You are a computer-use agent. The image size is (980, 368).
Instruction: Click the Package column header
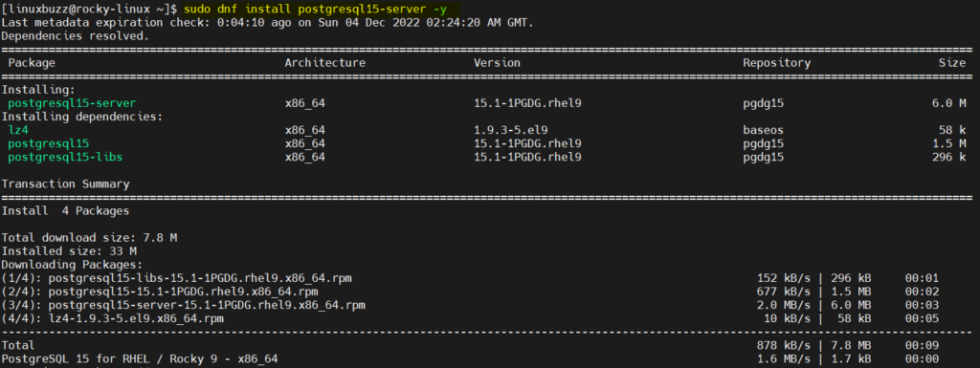point(32,63)
